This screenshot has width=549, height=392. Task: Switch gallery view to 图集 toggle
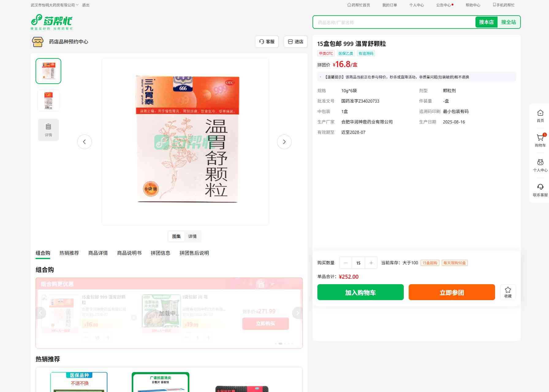tap(176, 236)
